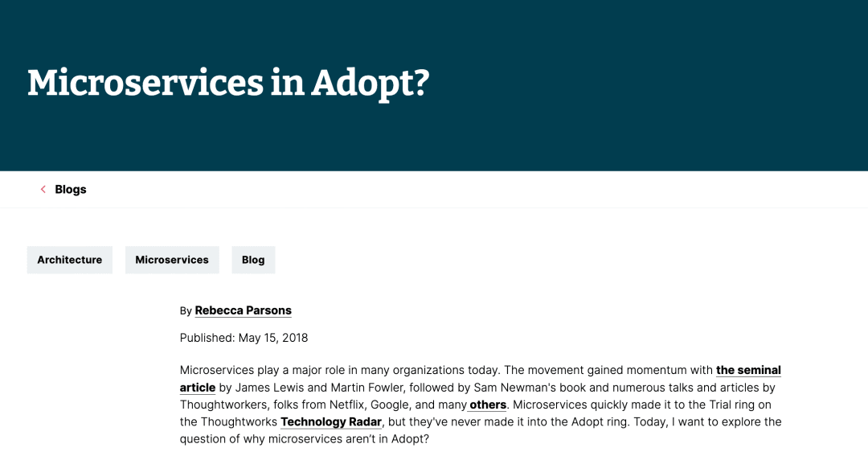Click the dark teal header banner background
The height and width of the screenshot is (452, 868).
643,80
